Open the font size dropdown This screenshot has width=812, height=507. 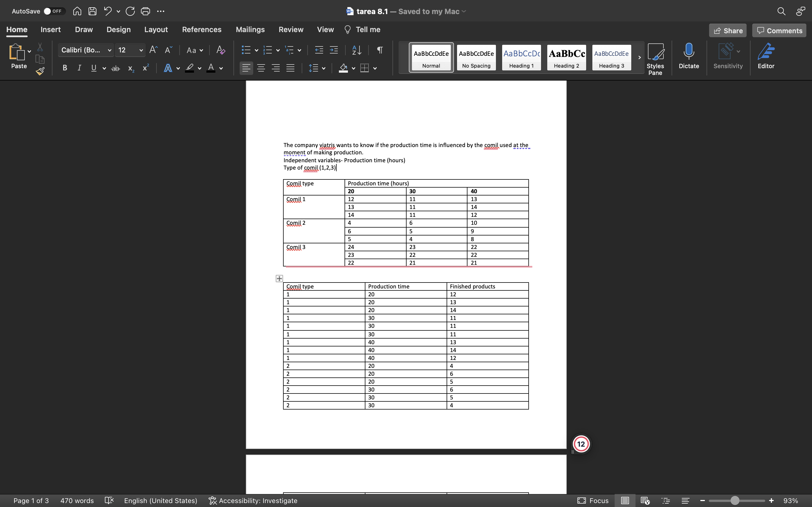click(141, 50)
